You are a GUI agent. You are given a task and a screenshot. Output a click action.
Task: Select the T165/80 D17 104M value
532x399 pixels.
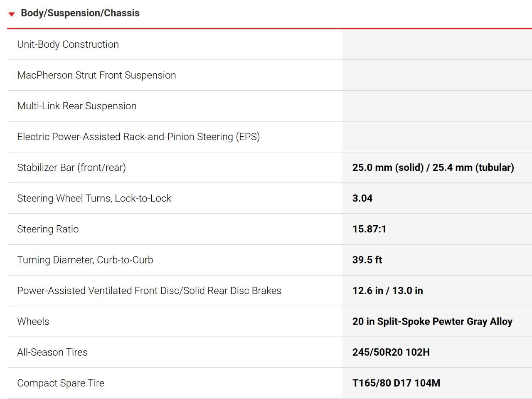[x=396, y=383]
